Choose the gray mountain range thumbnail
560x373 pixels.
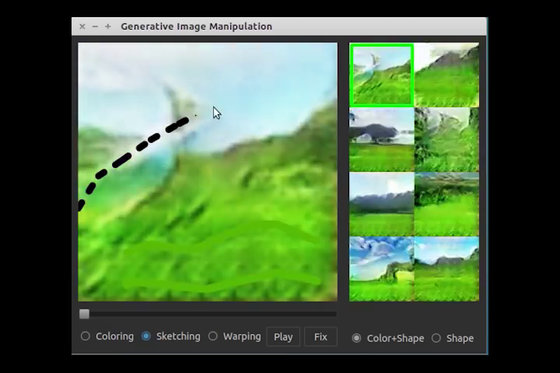tap(382, 204)
